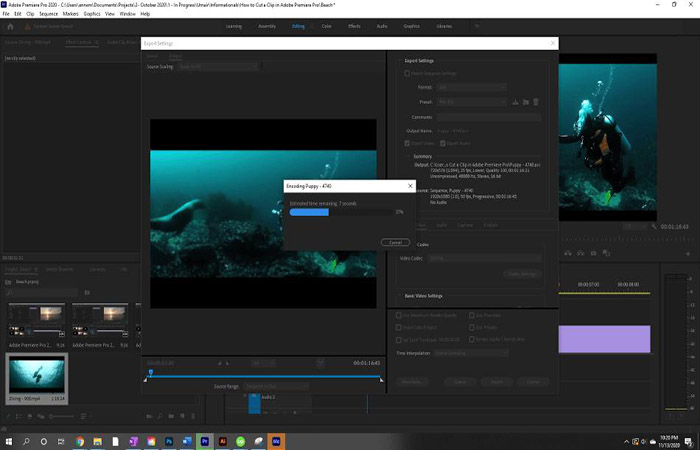700x450 pixels.
Task: Enable Set Start Timecode checkbox
Action: tap(399, 340)
